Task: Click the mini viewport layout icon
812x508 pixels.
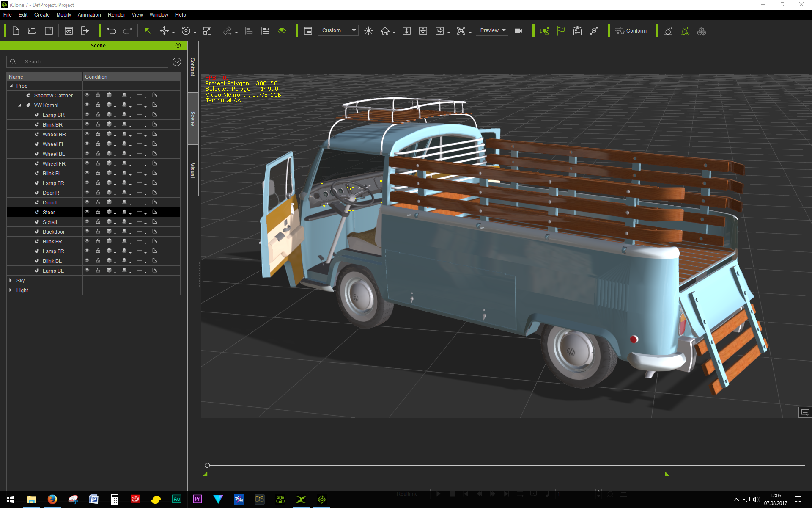Action: click(308, 31)
